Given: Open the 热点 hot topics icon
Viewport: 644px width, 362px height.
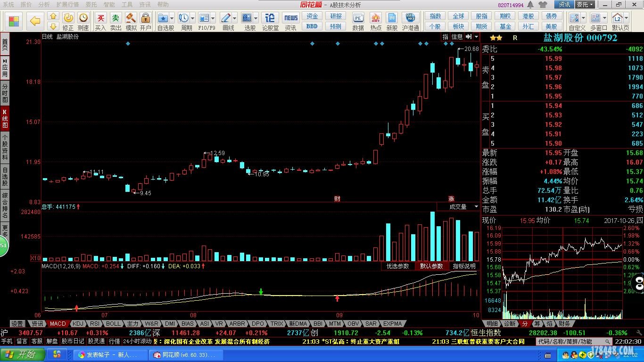Looking at the screenshot, I should pos(376,21).
